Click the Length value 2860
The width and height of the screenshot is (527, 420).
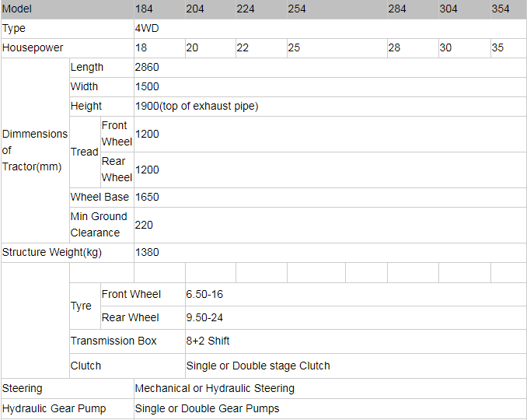[147, 67]
